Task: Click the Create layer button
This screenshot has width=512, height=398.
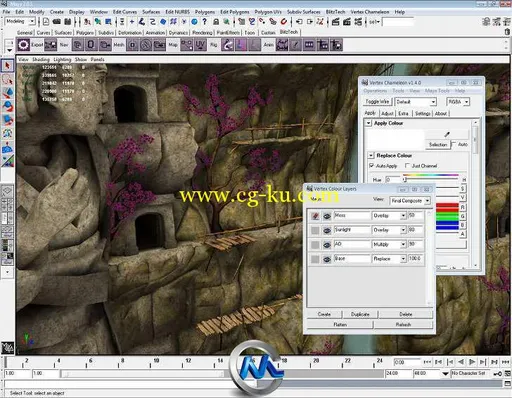Action: [324, 314]
